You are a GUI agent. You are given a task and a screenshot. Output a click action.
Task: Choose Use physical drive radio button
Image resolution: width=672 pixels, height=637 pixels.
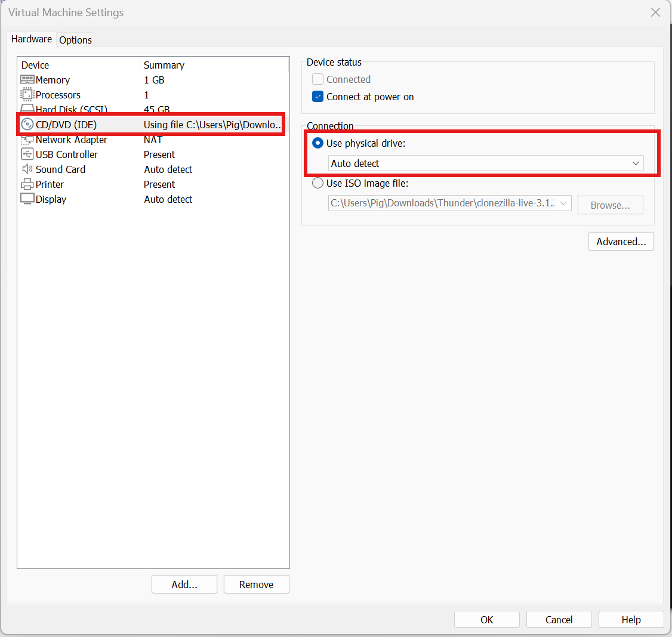point(318,143)
